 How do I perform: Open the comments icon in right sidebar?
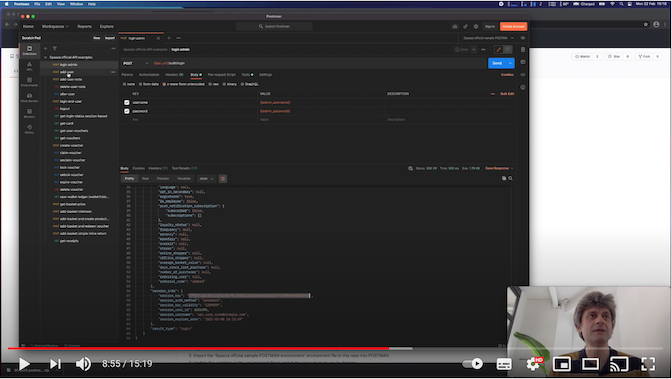(x=523, y=62)
